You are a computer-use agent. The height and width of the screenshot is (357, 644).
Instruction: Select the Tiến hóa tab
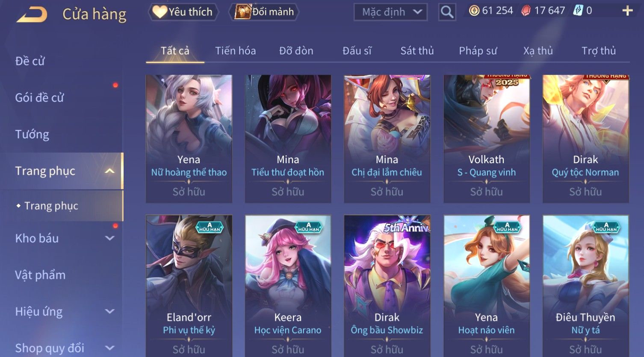click(236, 51)
